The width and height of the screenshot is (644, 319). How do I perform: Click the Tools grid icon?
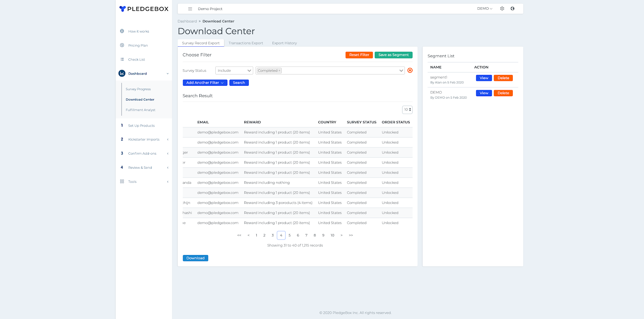(122, 182)
